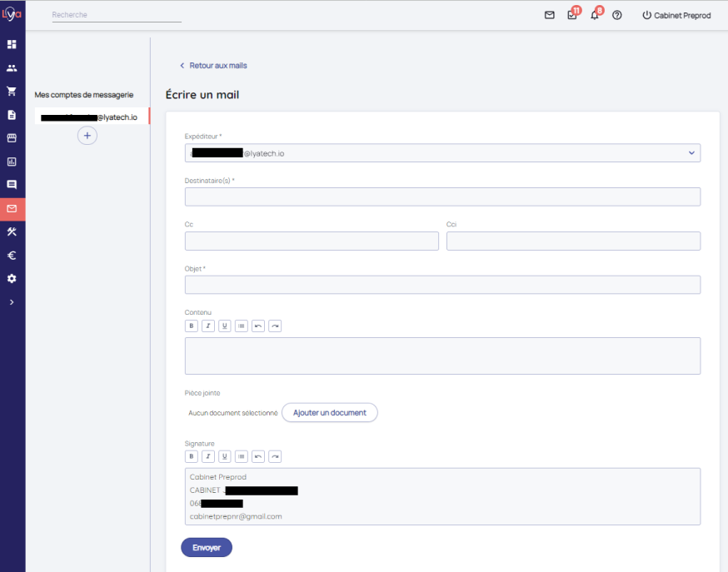Go back via Retour aux mails

[214, 65]
